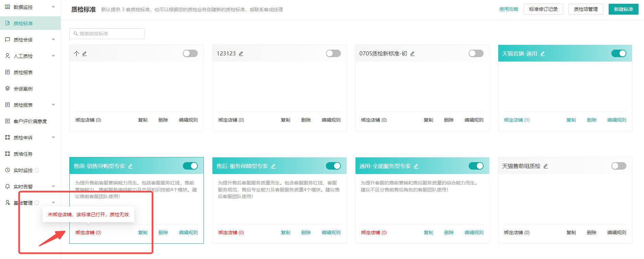Rename the 天猫售前组质检 card

pyautogui.click(x=545, y=166)
